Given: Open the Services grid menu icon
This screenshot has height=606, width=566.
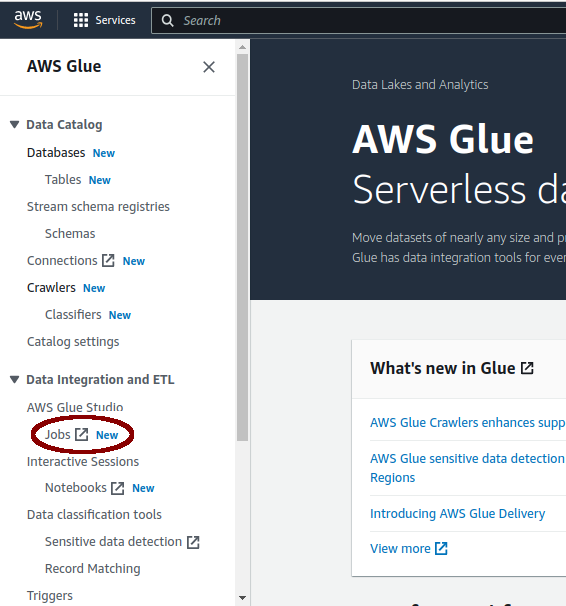Looking at the screenshot, I should (x=81, y=20).
